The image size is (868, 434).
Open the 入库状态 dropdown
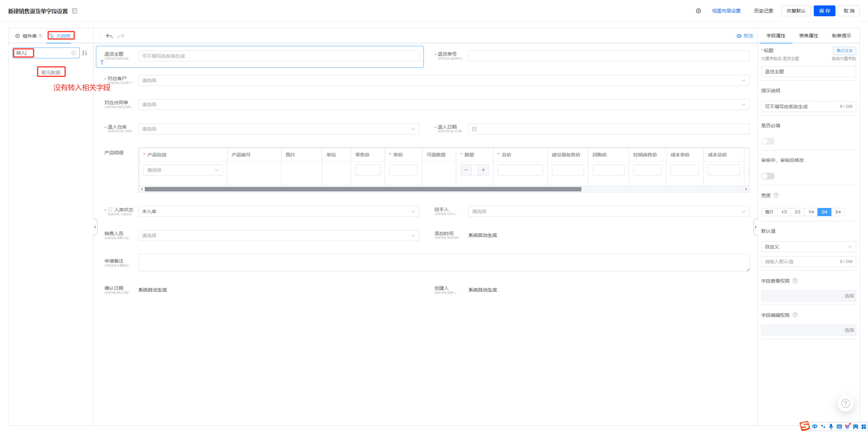[278, 211]
